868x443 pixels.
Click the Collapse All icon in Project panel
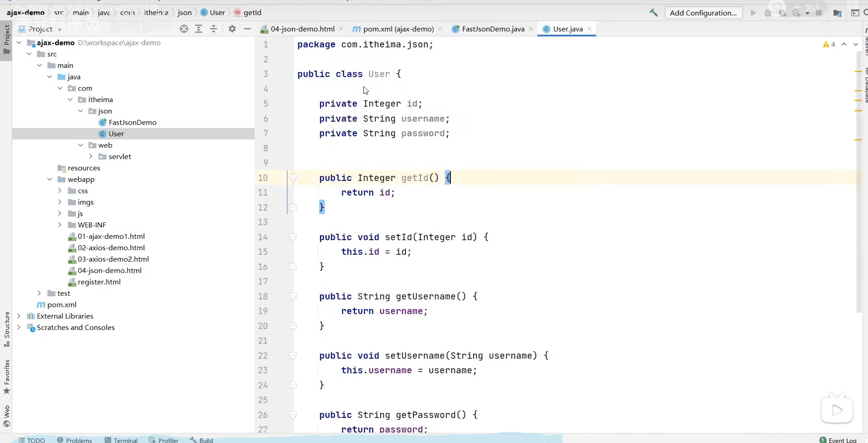(214, 29)
